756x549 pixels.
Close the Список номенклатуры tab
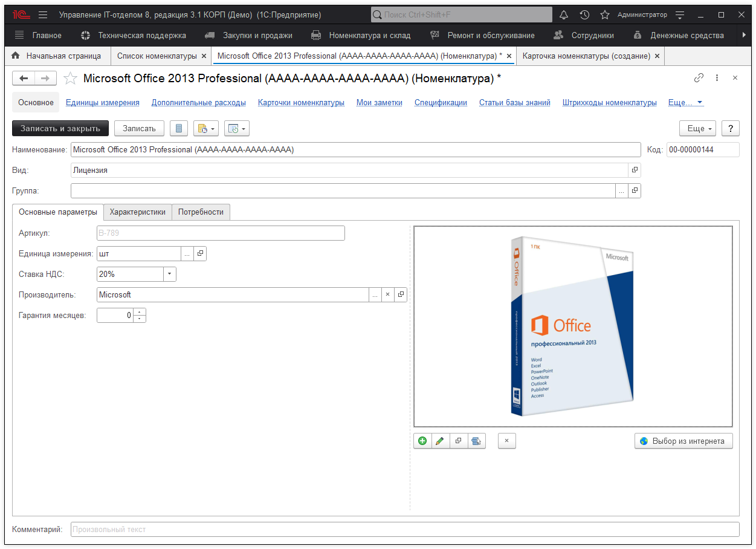click(x=204, y=56)
